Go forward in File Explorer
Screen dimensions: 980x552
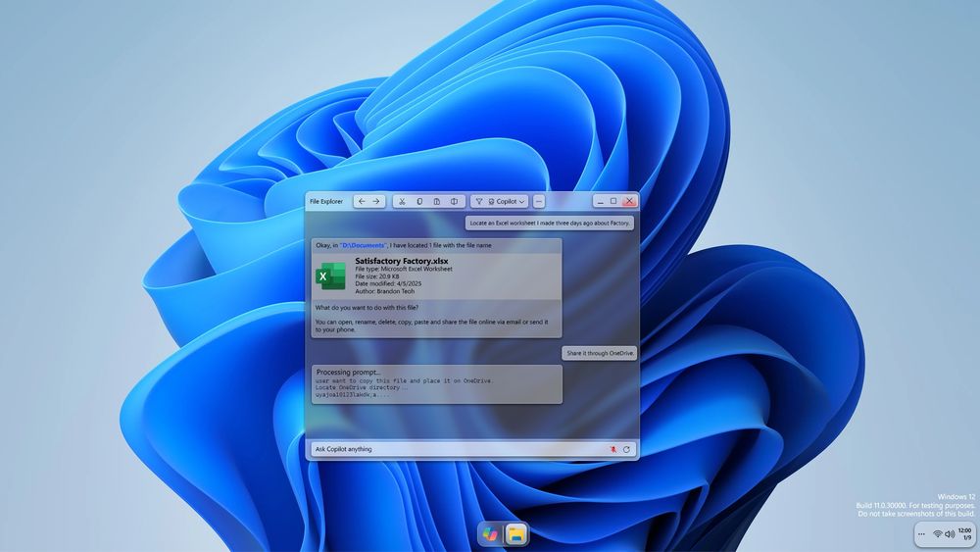click(376, 201)
